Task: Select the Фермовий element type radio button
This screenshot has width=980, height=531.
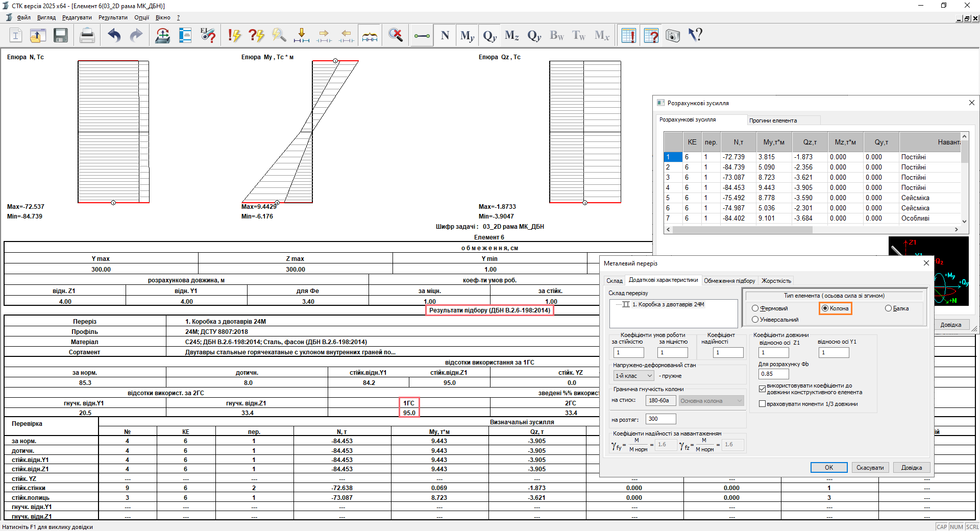Action: 755,308
